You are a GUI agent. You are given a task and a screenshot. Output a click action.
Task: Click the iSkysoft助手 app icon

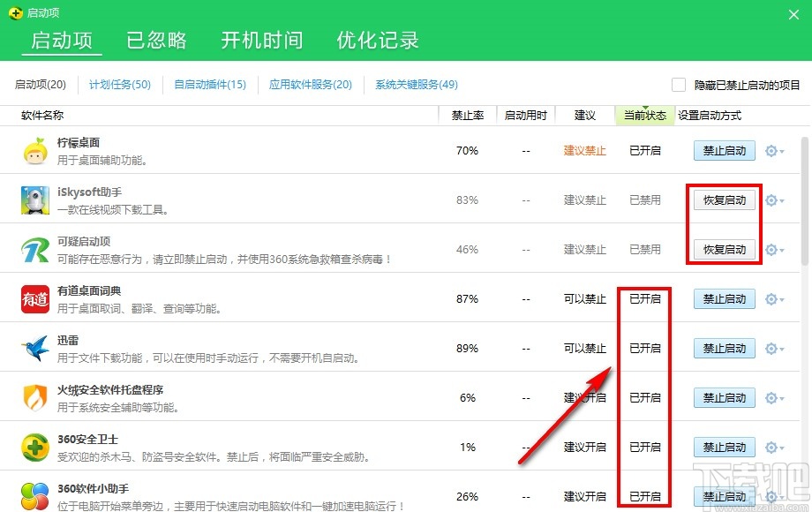click(34, 200)
